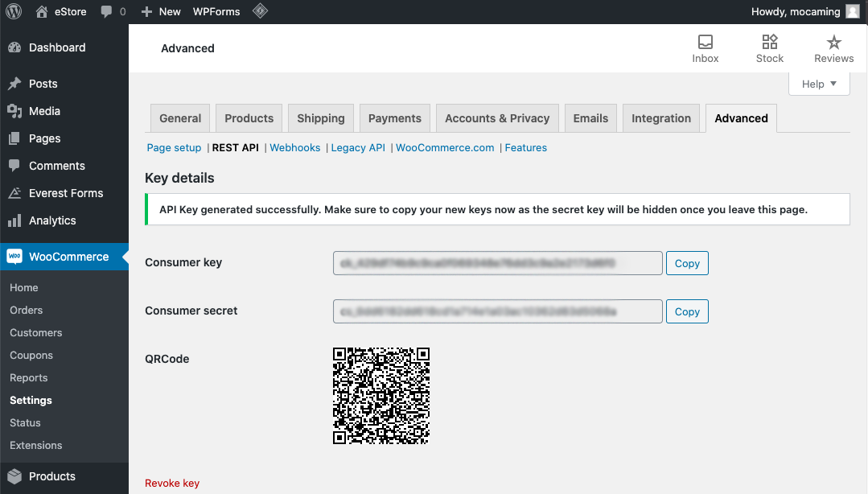This screenshot has width=868, height=494.
Task: Open Orders in WooCommerce submenu
Action: pyautogui.click(x=26, y=310)
